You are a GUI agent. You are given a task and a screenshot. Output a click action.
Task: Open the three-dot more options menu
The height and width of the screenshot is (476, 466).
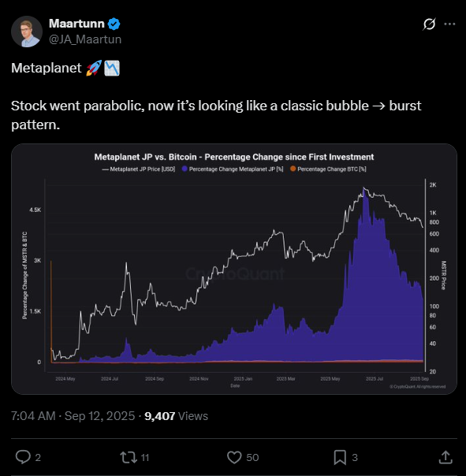(x=449, y=24)
